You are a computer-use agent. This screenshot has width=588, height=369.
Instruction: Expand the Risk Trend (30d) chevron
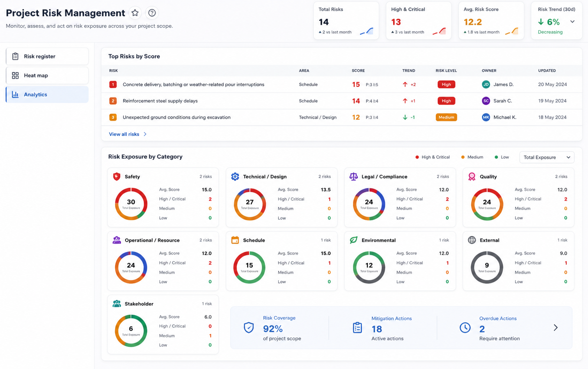tap(572, 22)
